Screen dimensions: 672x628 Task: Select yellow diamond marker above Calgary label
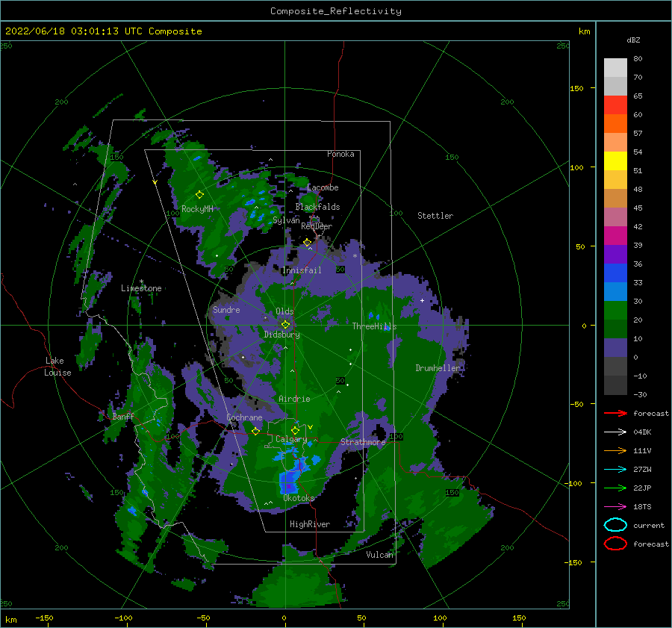pyautogui.click(x=295, y=430)
